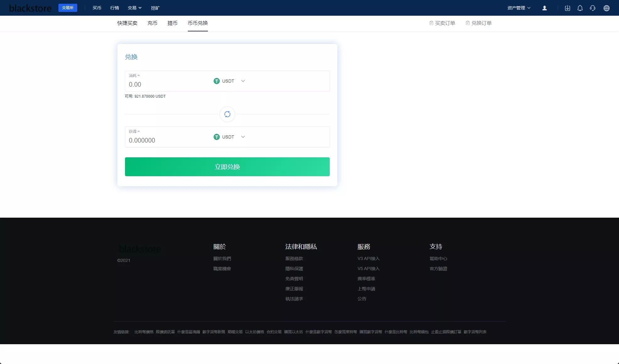The width and height of the screenshot is (619, 364).
Task: Expand the 消耗 currency dropdown arrow
Action: click(243, 81)
